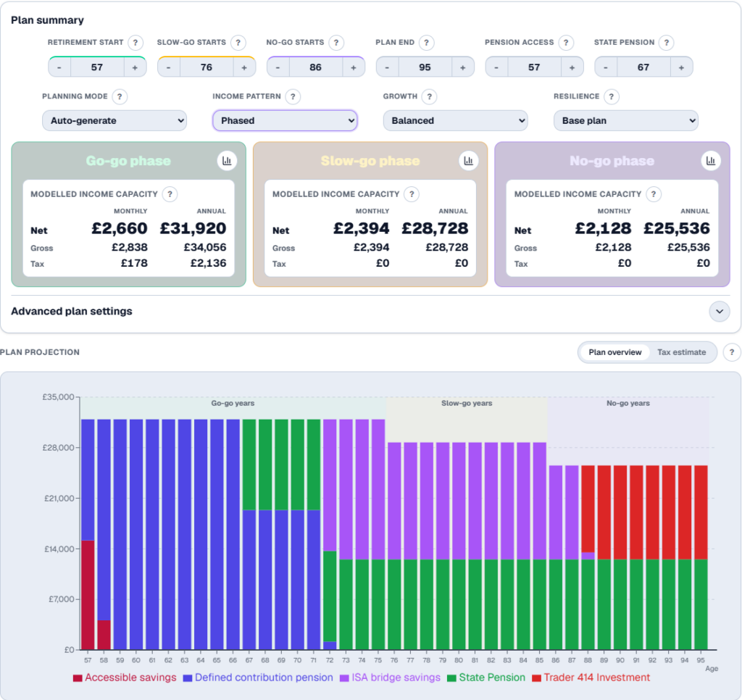This screenshot has width=742, height=700.
Task: Show help for State Pension
Action: pyautogui.click(x=667, y=43)
